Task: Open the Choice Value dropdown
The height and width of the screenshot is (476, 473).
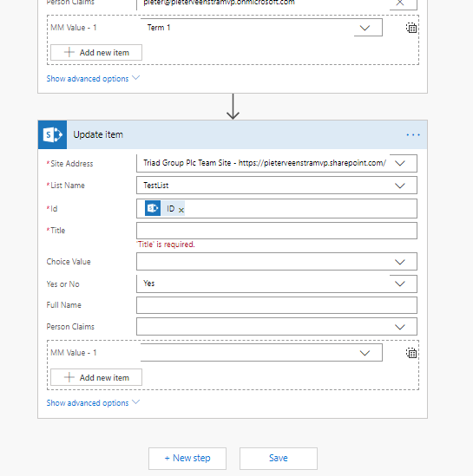Action: click(x=400, y=262)
